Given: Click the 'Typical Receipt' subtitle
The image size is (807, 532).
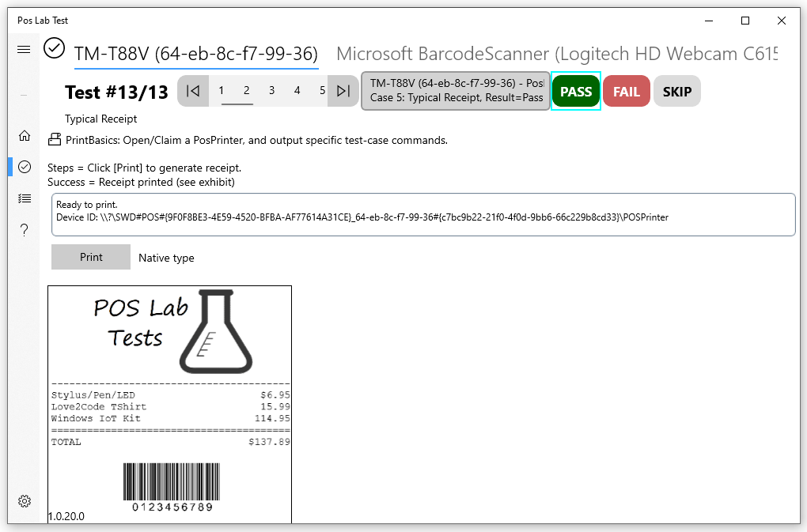Looking at the screenshot, I should [101, 119].
